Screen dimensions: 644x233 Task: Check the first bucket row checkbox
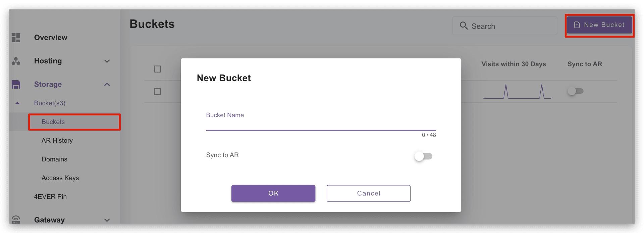(x=157, y=91)
